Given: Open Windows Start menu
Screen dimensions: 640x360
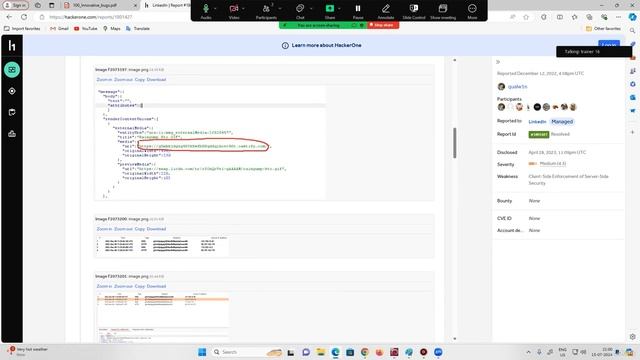Looking at the screenshot, I should pos(202,352).
